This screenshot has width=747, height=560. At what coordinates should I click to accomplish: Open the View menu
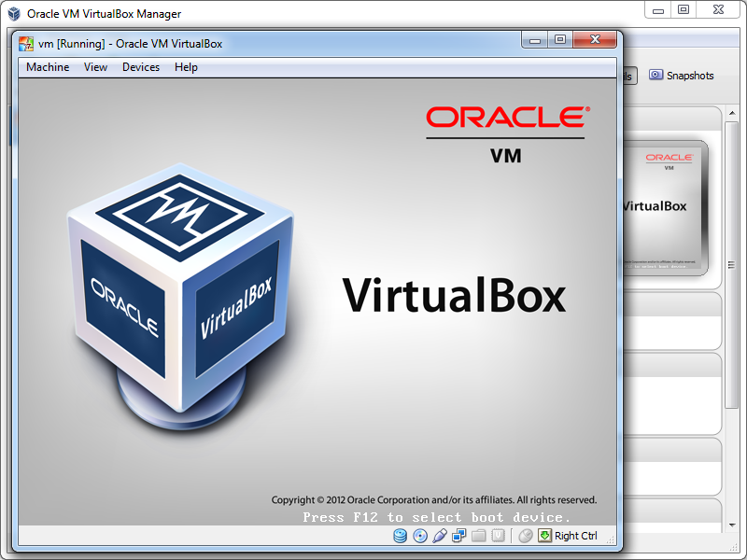pos(95,67)
